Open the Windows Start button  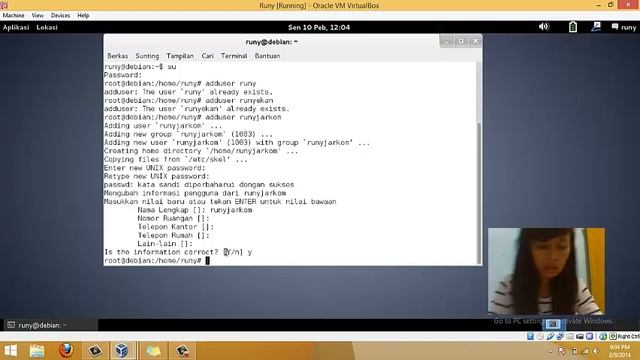pyautogui.click(x=11, y=351)
